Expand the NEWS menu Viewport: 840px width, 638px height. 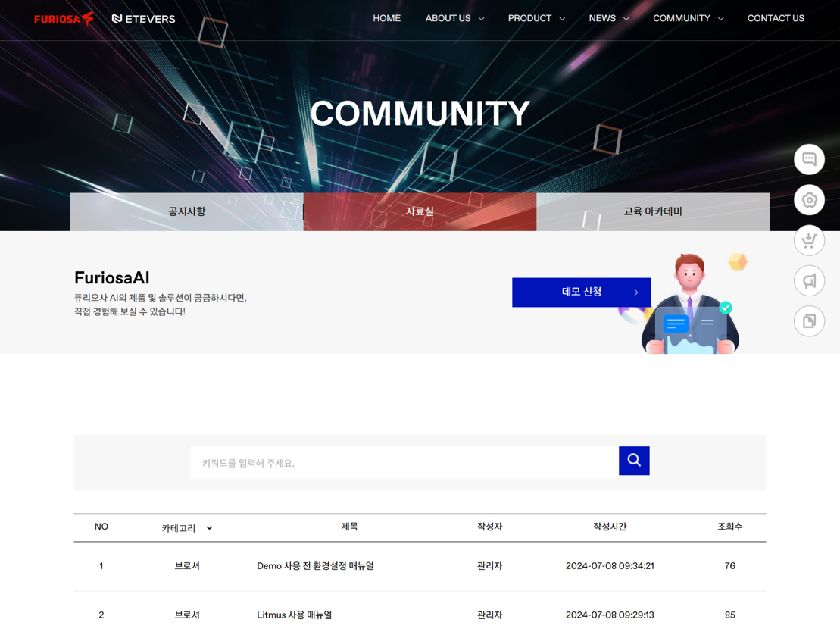pyautogui.click(x=608, y=18)
